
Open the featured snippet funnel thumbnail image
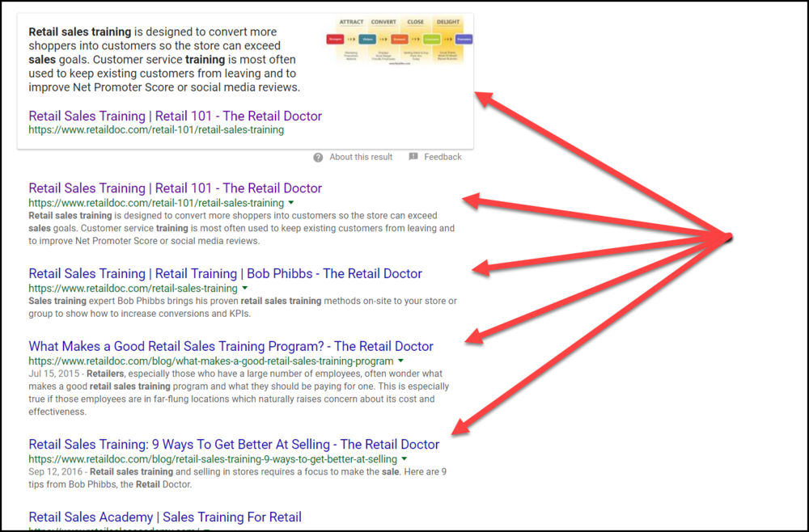[400, 42]
